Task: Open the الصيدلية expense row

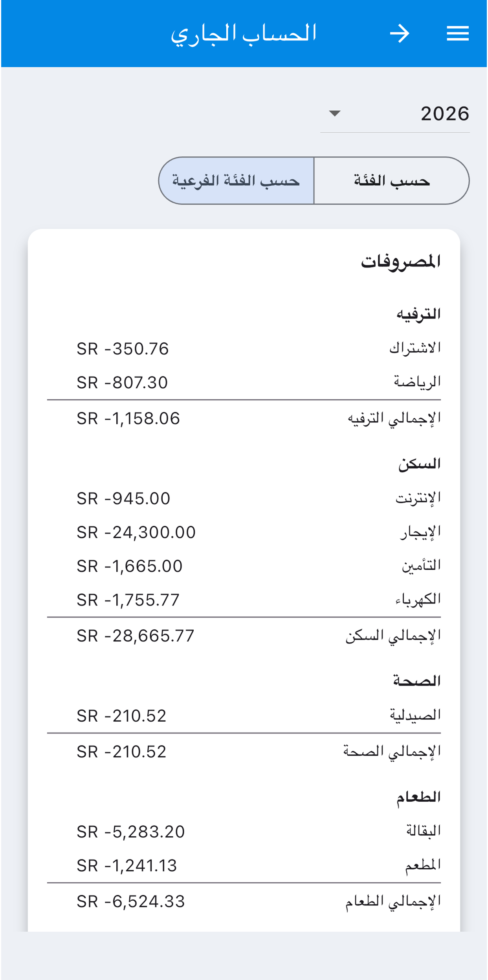Action: (x=244, y=716)
